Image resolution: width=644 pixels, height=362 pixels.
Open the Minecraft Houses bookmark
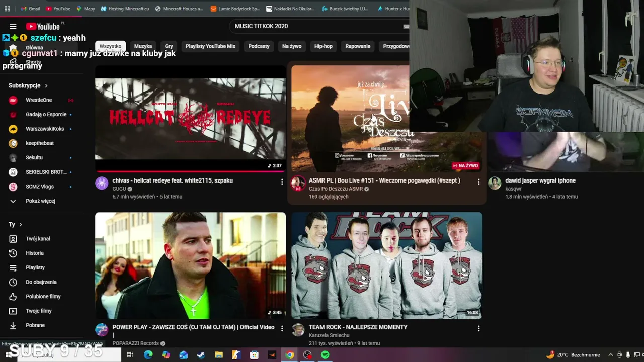tap(180, 9)
